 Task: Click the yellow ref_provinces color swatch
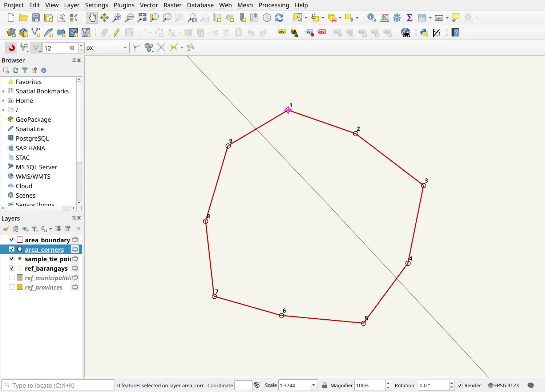20,287
